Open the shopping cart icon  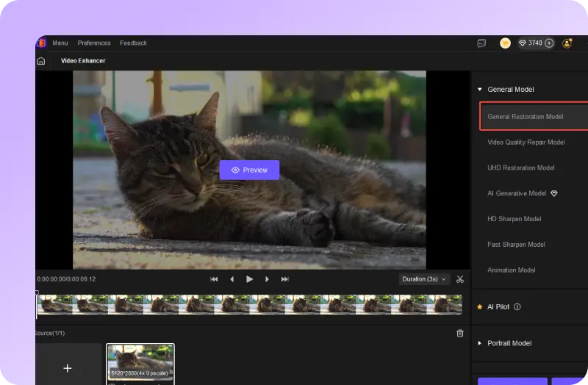coord(505,43)
